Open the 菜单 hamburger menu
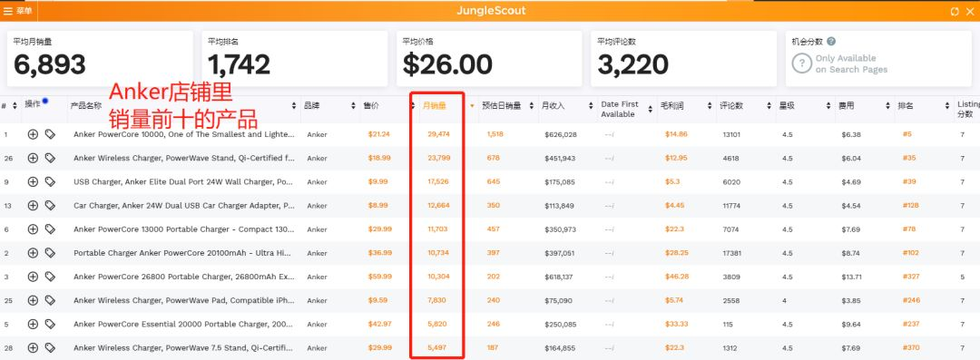 [19, 11]
